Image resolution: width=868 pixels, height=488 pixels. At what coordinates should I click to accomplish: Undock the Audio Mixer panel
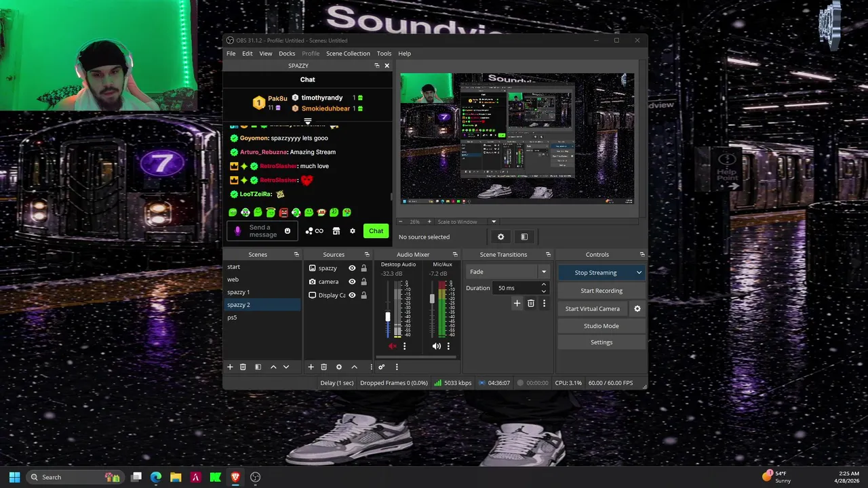pos(455,254)
